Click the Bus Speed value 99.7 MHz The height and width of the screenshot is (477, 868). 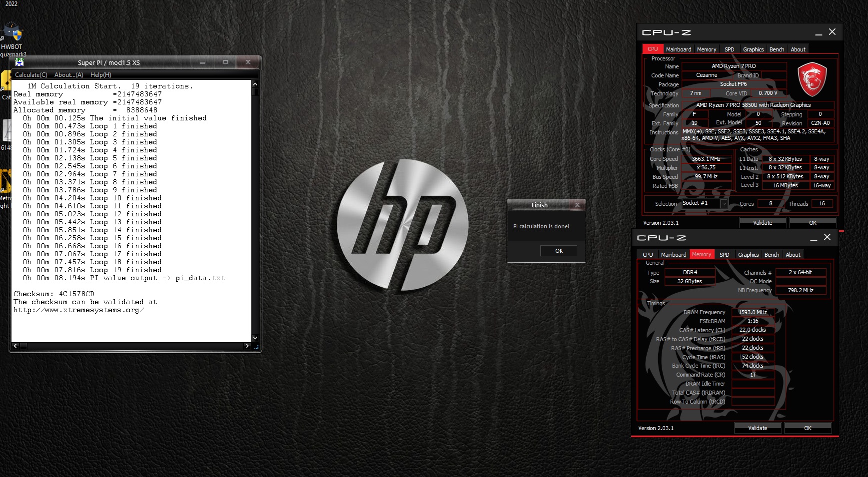tap(706, 176)
